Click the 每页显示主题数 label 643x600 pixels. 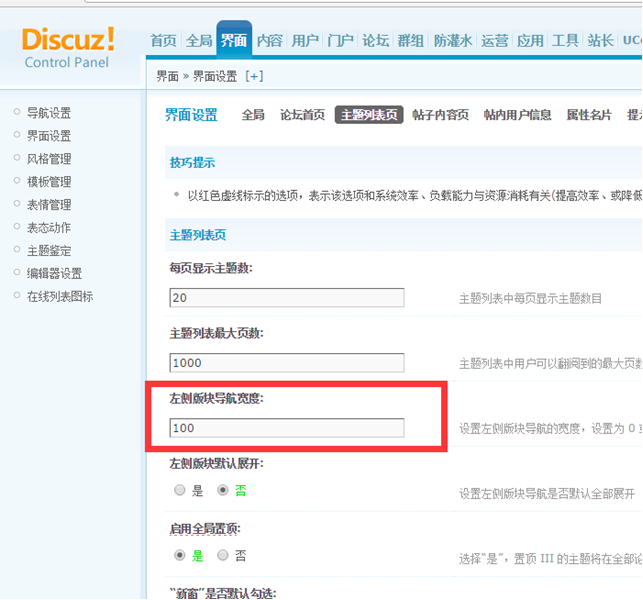(x=211, y=268)
